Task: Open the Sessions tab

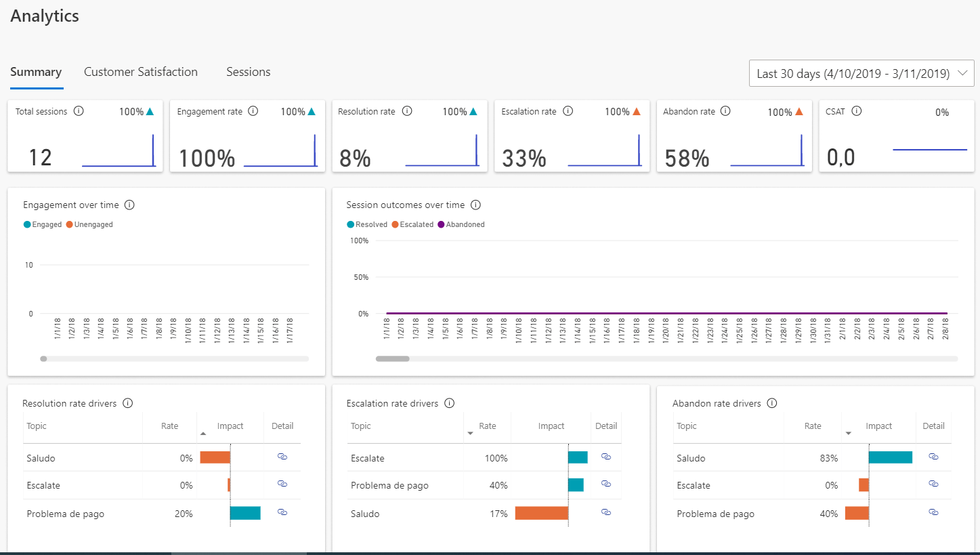Action: pyautogui.click(x=248, y=72)
